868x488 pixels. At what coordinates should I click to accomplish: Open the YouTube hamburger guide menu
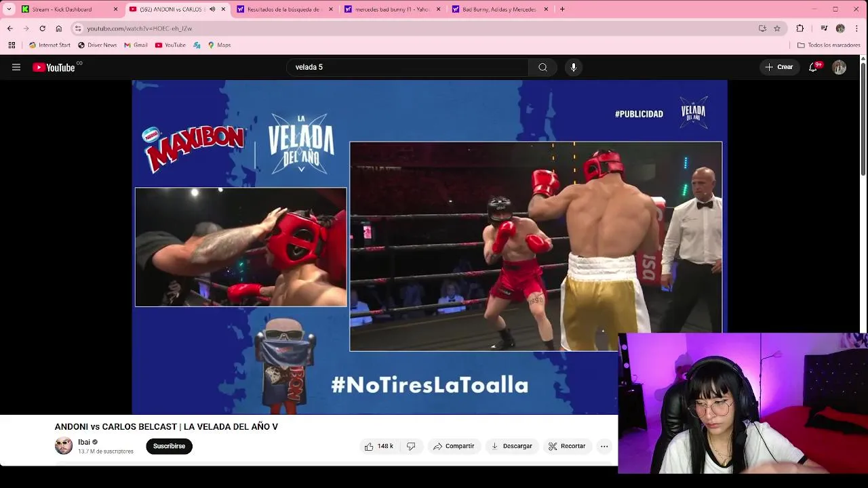(16, 67)
